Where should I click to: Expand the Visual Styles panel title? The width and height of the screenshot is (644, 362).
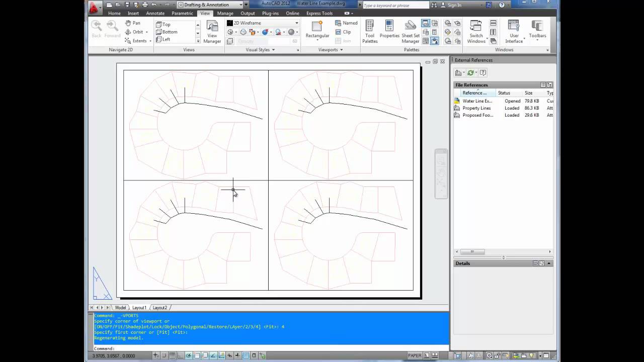pyautogui.click(x=260, y=50)
